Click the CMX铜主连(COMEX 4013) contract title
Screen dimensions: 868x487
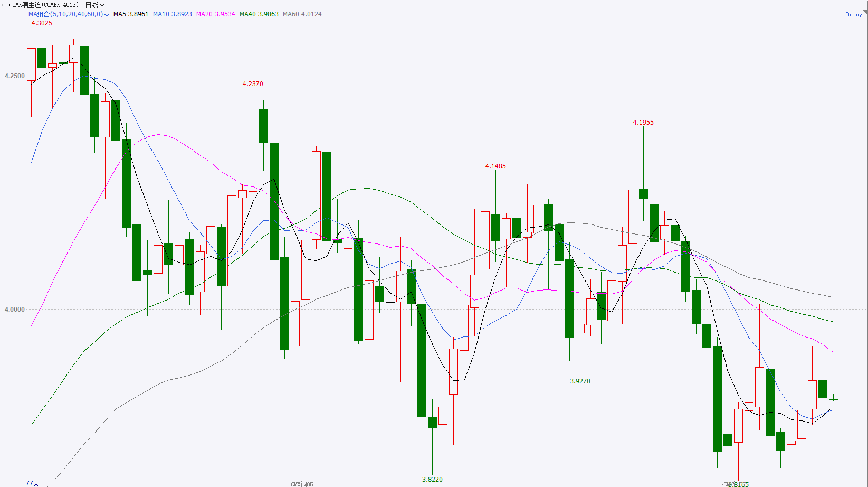45,5
